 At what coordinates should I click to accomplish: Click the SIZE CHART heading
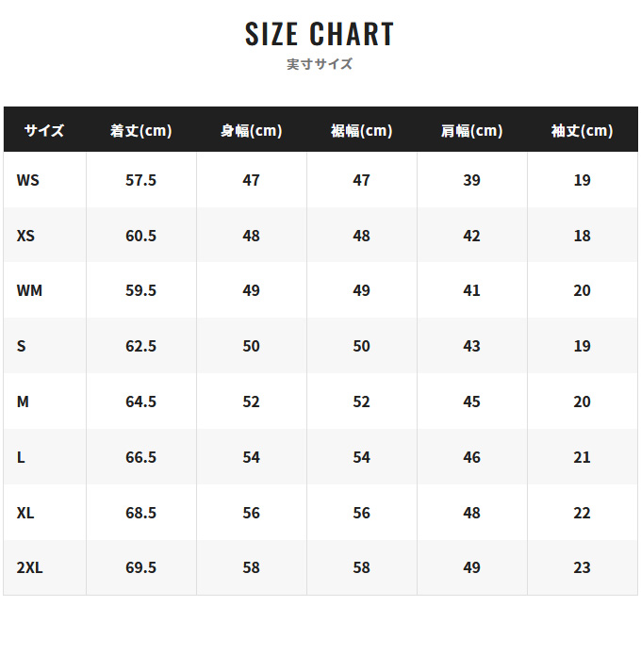(320, 34)
